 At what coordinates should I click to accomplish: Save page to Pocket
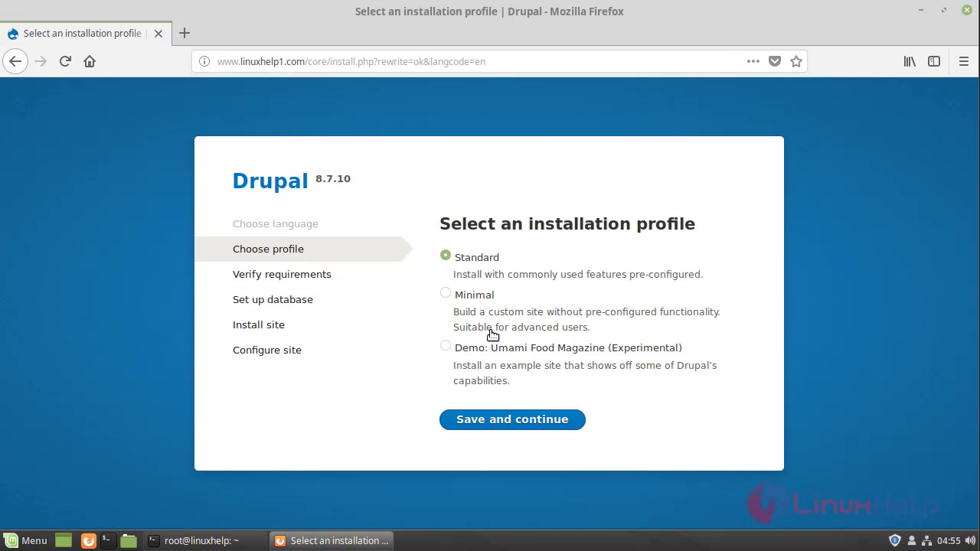click(775, 61)
